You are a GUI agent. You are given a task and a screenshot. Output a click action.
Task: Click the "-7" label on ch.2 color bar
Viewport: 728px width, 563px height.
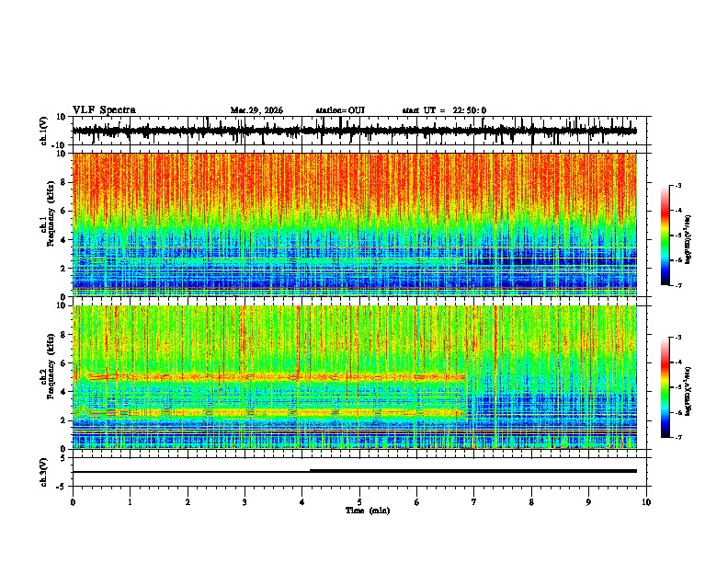click(678, 438)
